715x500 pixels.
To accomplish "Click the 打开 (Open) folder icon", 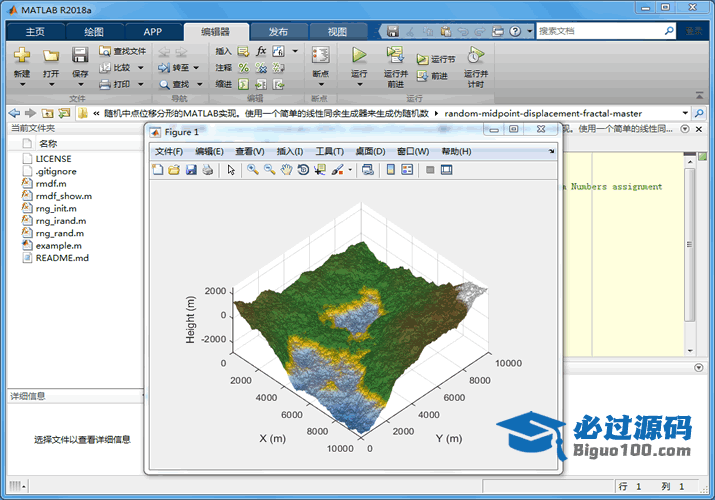I will tap(51, 56).
